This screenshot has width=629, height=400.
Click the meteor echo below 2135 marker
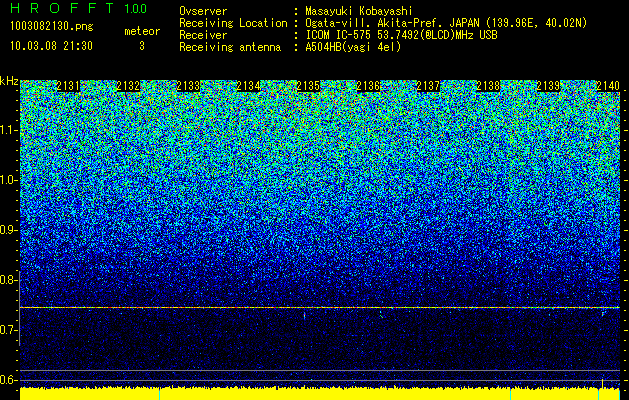pyautogui.click(x=304, y=316)
